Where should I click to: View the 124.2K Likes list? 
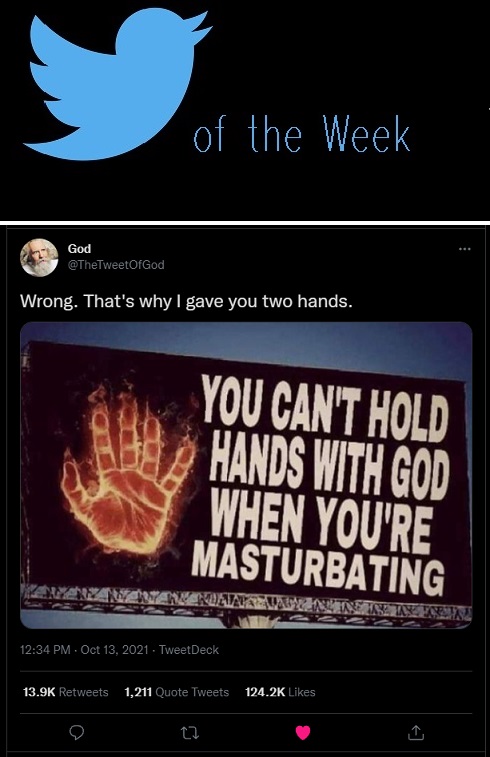pos(280,692)
